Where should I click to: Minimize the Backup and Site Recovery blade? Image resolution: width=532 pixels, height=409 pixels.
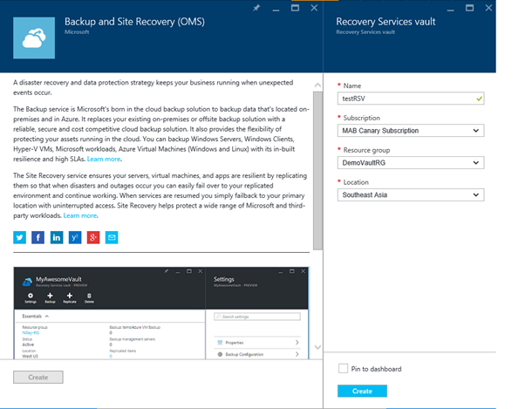pyautogui.click(x=276, y=9)
